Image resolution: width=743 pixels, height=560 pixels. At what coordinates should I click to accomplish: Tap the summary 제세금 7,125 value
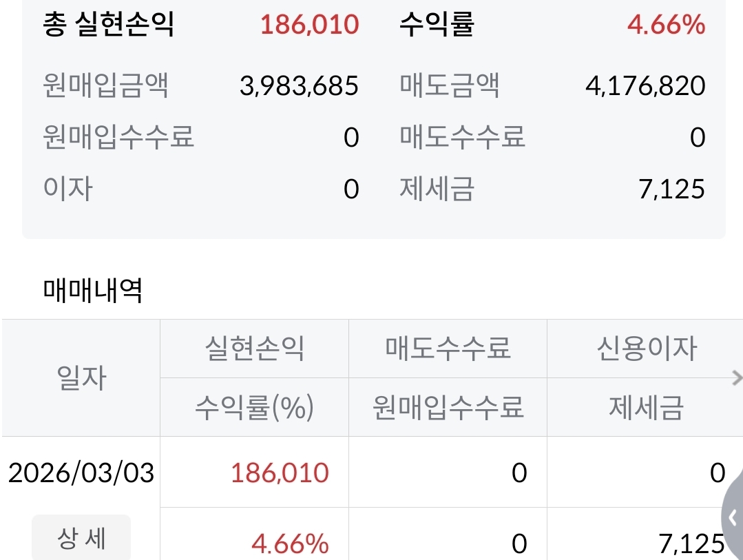pyautogui.click(x=671, y=189)
